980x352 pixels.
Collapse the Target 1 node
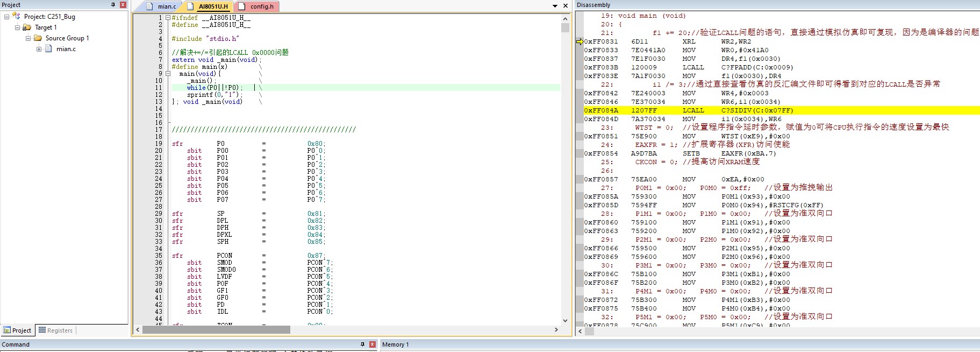click(18, 27)
